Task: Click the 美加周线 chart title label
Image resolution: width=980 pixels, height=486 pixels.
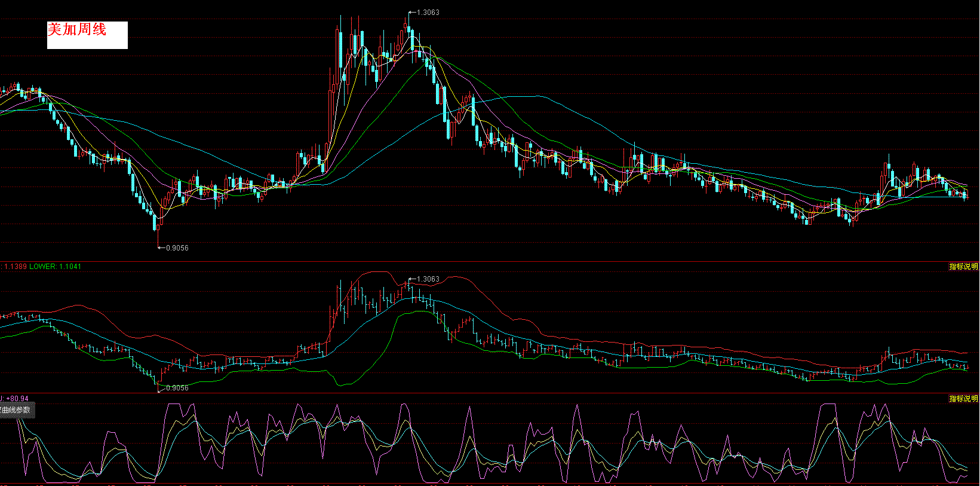Action: [77, 30]
